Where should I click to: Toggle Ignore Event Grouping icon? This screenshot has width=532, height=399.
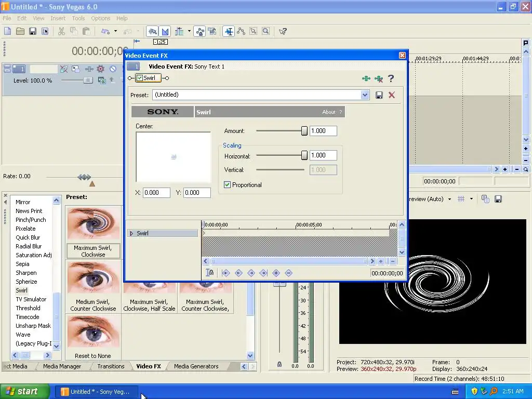pyautogui.click(x=212, y=32)
